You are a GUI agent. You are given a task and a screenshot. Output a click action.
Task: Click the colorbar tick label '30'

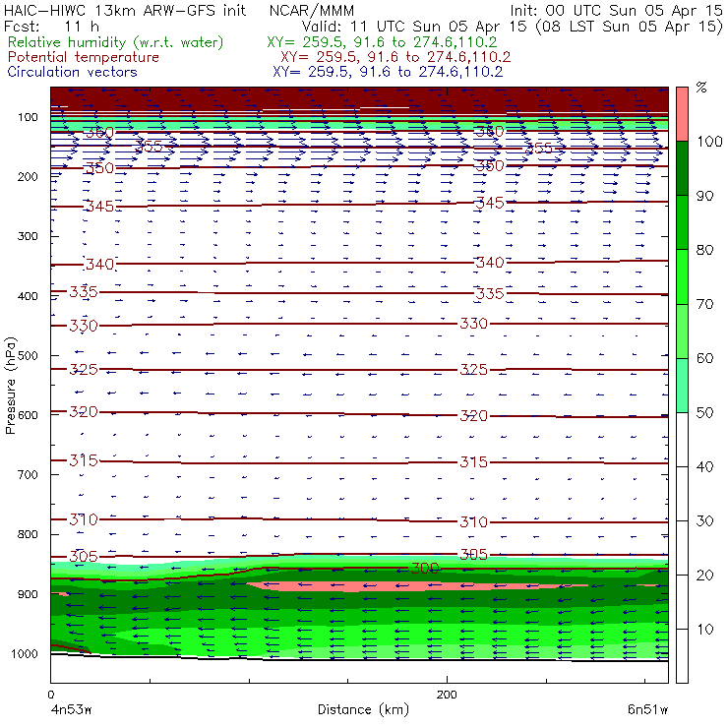pyautogui.click(x=704, y=521)
